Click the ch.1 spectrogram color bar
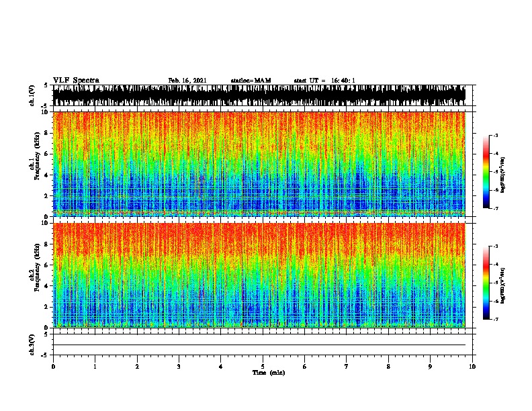532x411 pixels. click(x=486, y=172)
